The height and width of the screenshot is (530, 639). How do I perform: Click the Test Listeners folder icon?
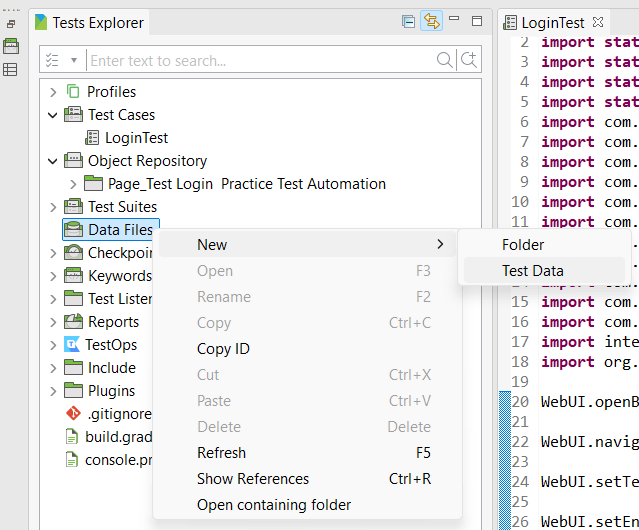click(x=73, y=299)
